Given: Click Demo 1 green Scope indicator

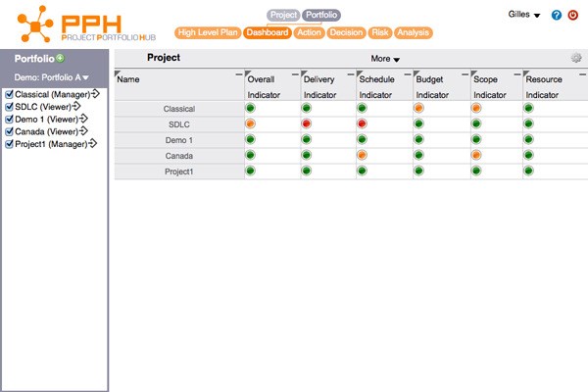Looking at the screenshot, I should coord(476,139).
